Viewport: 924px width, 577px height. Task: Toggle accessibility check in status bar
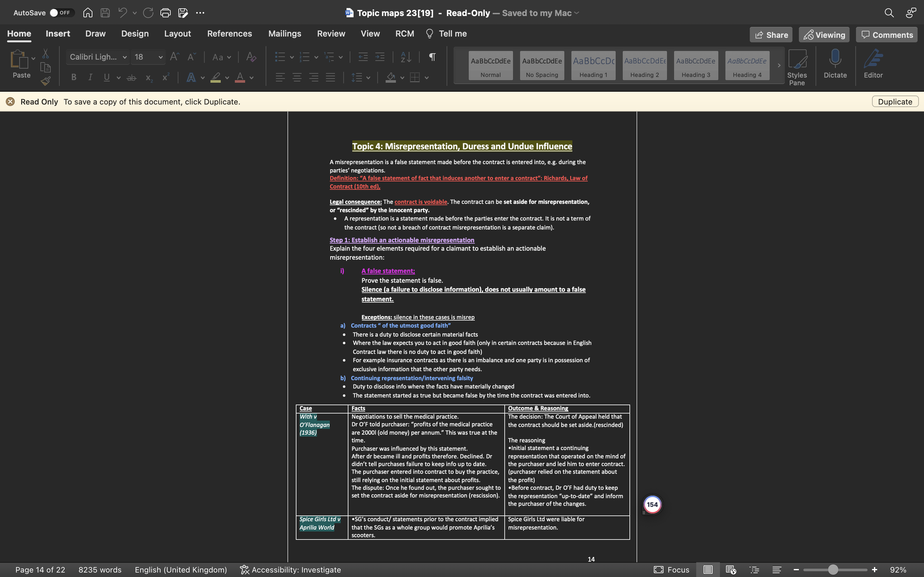pyautogui.click(x=291, y=569)
